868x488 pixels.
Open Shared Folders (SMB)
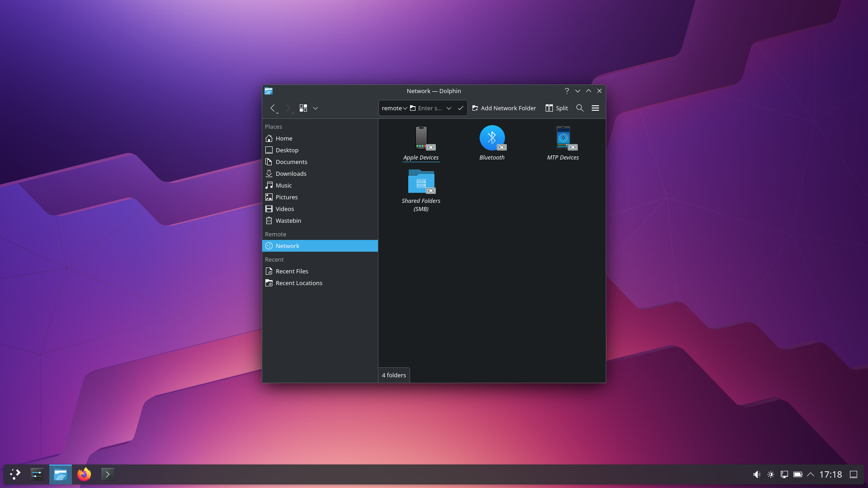click(x=421, y=190)
